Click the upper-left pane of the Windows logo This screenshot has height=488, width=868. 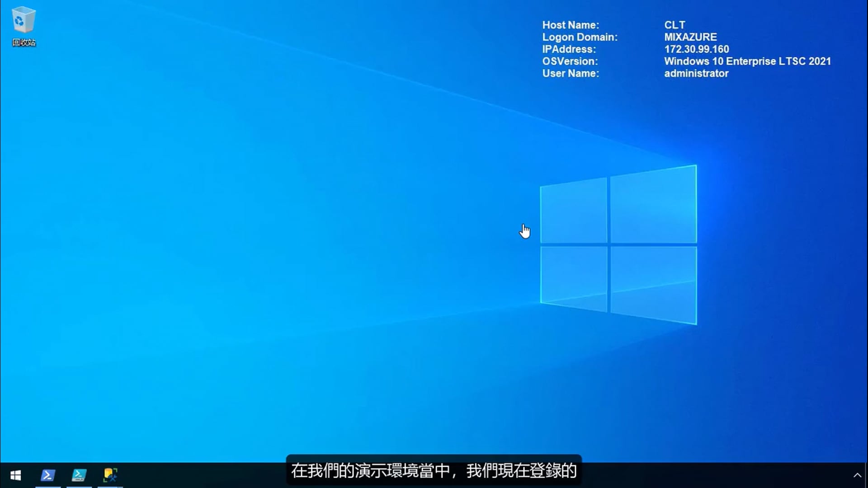[573, 208]
